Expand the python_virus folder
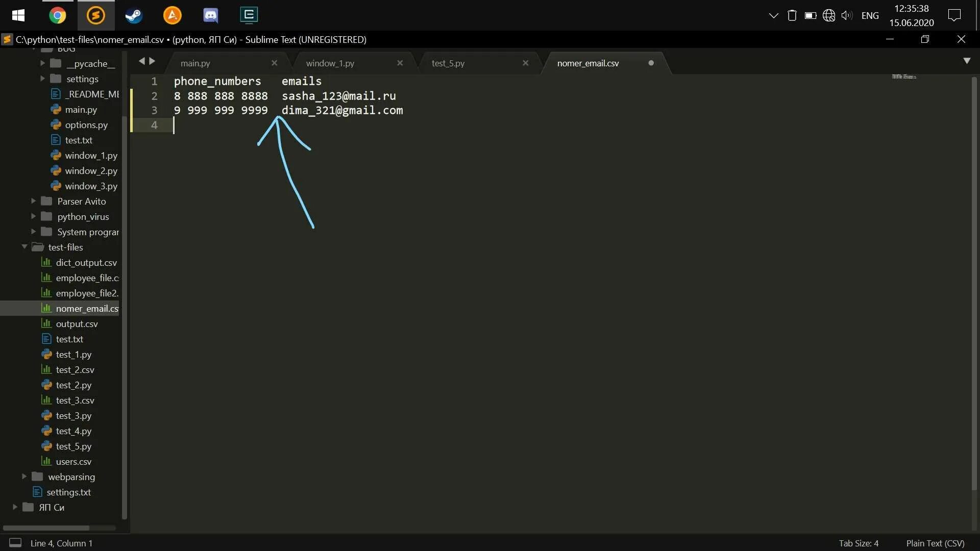 33,216
